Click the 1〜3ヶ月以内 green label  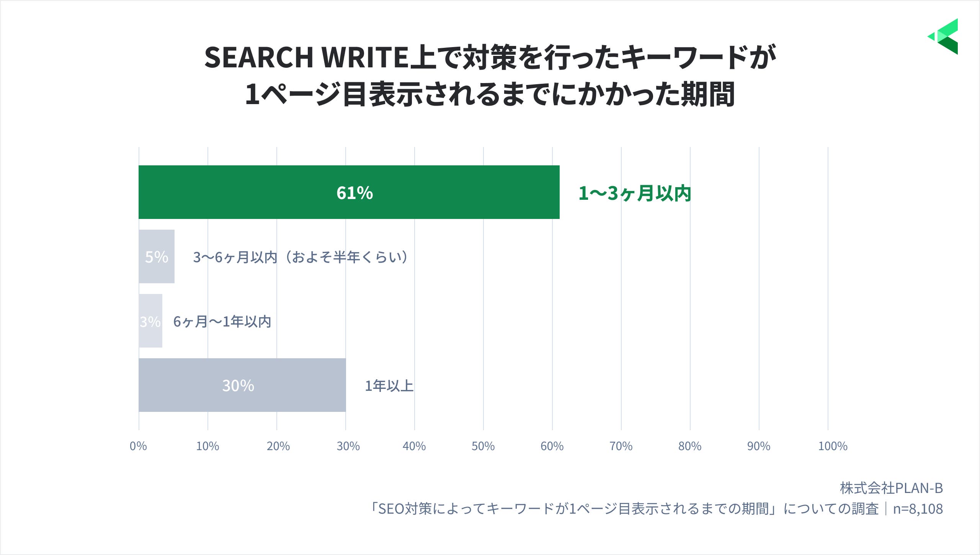(635, 193)
